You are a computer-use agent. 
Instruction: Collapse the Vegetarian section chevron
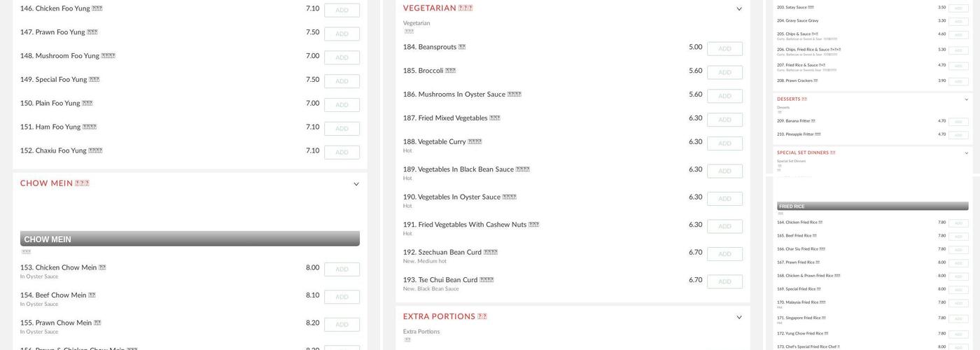tap(739, 9)
